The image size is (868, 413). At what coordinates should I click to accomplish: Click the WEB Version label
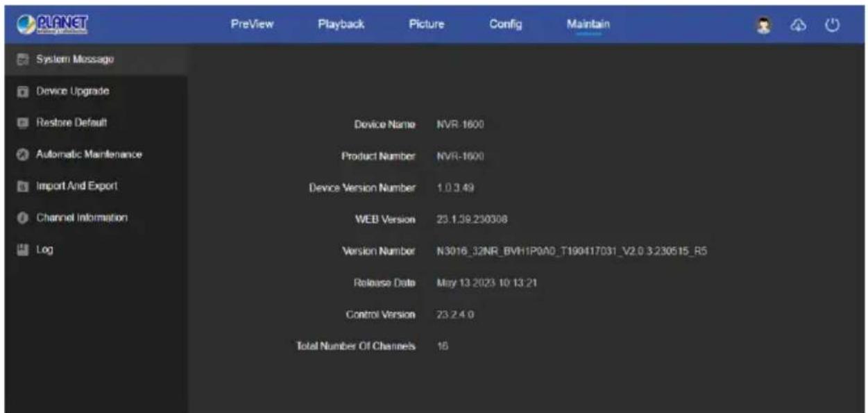384,219
